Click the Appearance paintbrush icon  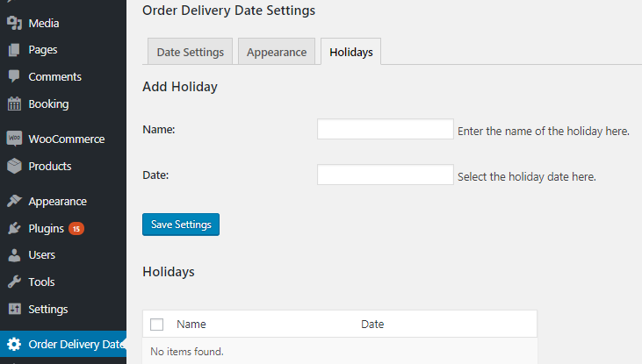coord(14,201)
